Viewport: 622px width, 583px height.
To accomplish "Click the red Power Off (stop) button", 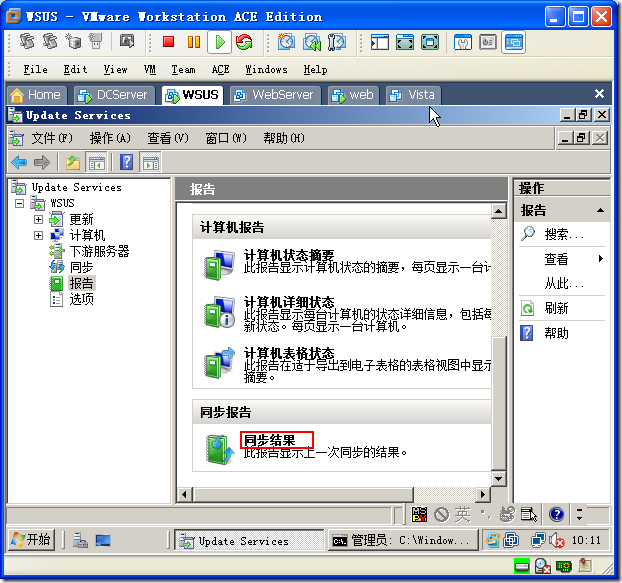I will click(x=169, y=42).
